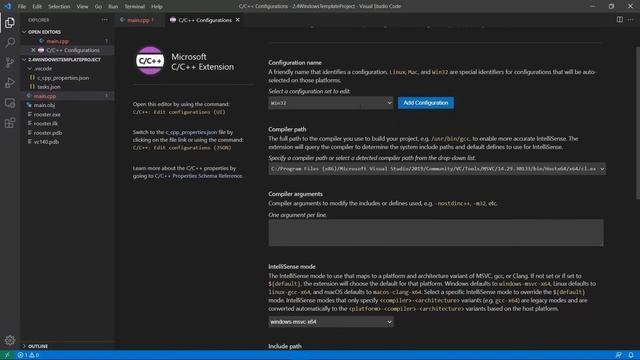Image resolution: width=640 pixels, height=360 pixels.
Task: Open the Search view in activity bar
Action: coord(10,42)
